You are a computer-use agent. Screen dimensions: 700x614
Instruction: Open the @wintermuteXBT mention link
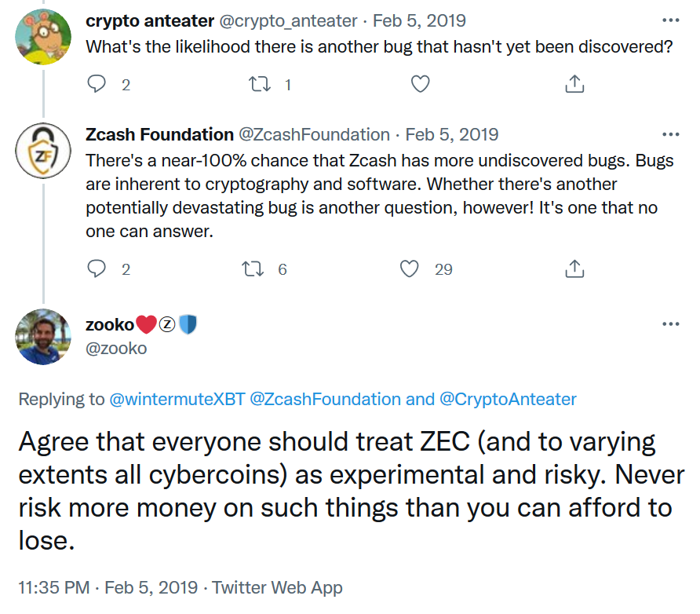177,399
